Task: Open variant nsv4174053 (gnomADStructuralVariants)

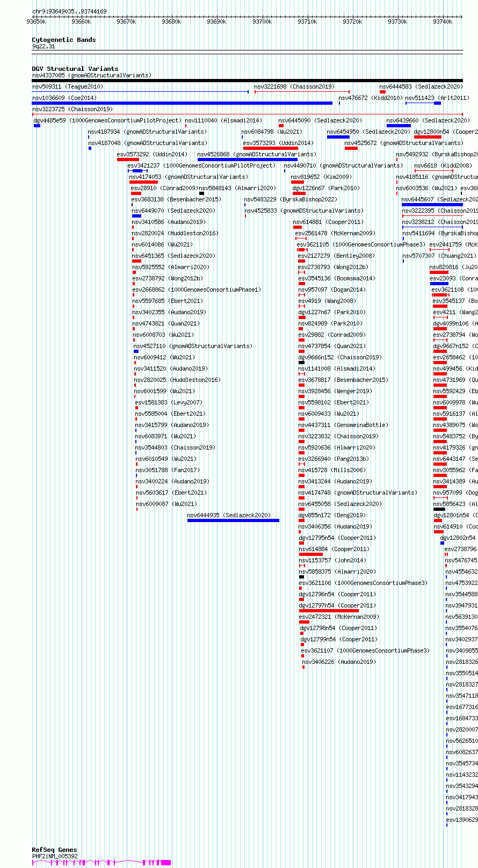Action: (189, 177)
